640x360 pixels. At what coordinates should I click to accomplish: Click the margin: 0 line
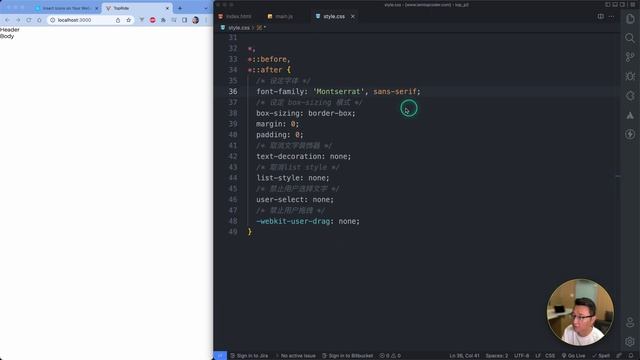[x=278, y=124]
